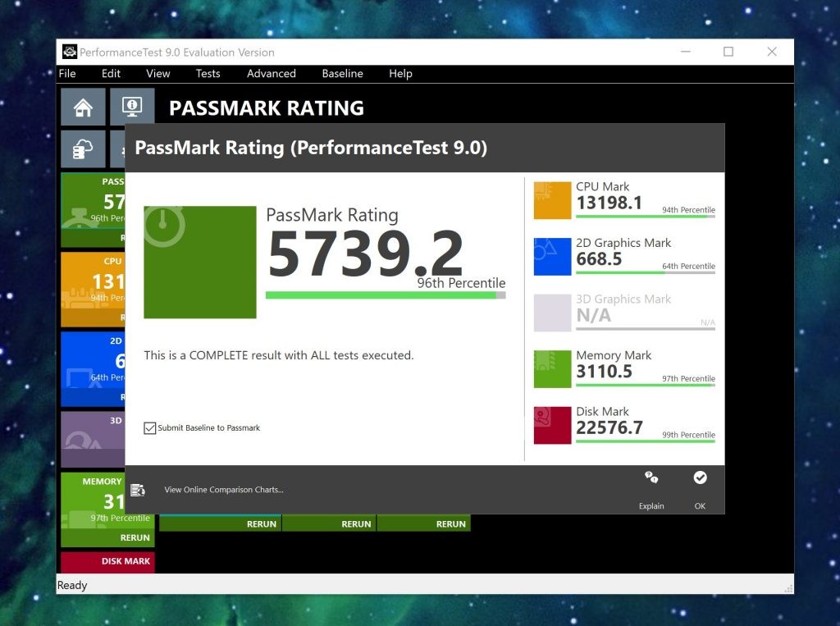Click the 'This is a COMPLETE result' message
This screenshot has height=626, width=840.
279,355
